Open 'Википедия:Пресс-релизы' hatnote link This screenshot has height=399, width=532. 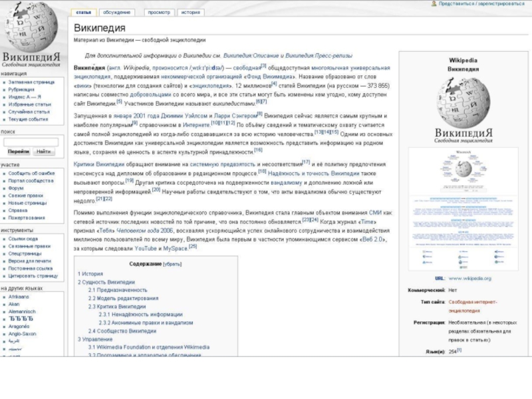coord(319,56)
